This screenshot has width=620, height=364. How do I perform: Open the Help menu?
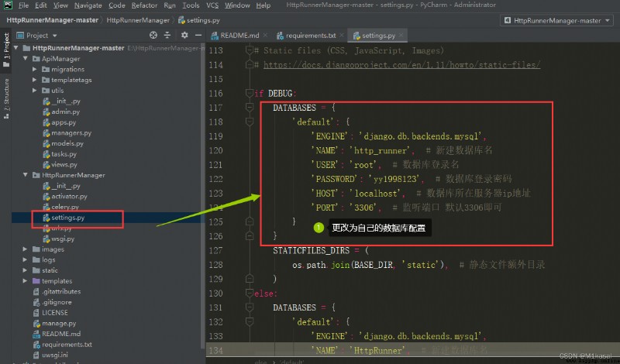coord(263,5)
